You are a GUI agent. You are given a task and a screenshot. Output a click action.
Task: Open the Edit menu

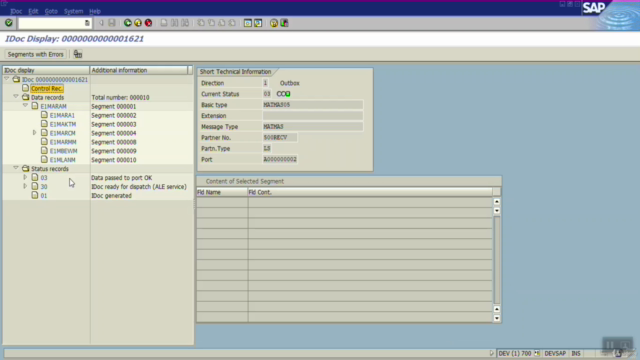[33, 11]
